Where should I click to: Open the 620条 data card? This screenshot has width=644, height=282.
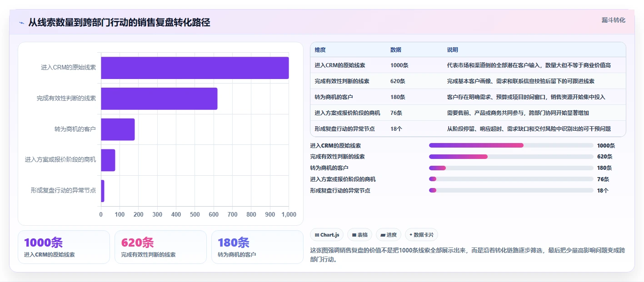pyautogui.click(x=160, y=247)
